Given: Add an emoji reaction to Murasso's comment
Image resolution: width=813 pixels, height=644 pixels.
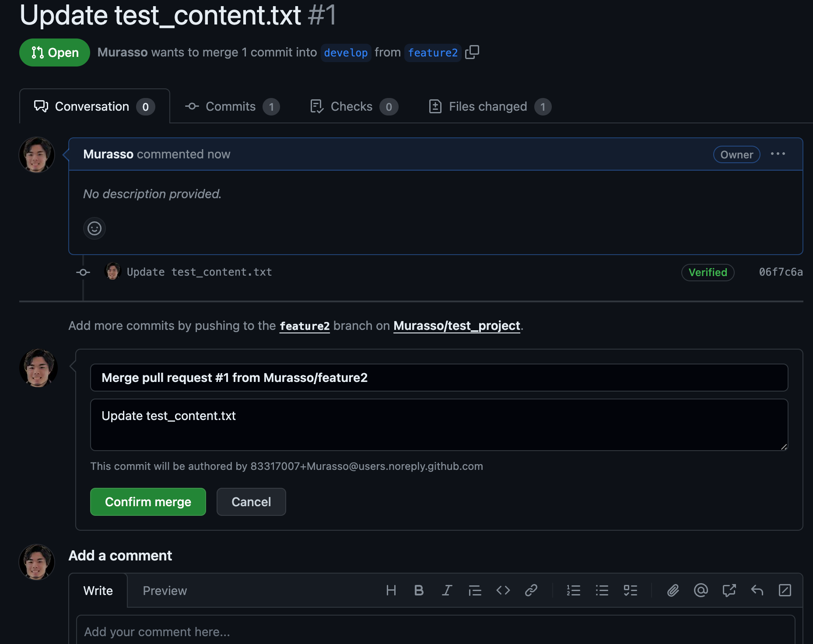Looking at the screenshot, I should coord(95,228).
